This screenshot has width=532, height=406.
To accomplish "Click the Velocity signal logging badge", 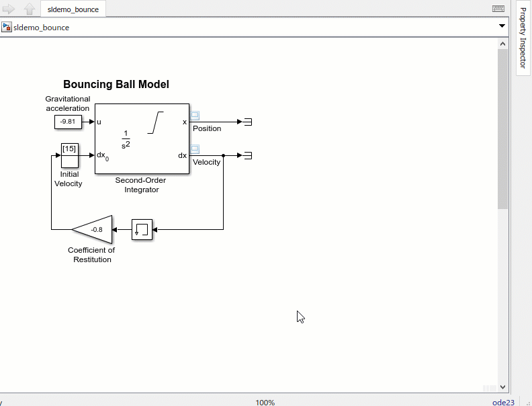I will 195,149.
